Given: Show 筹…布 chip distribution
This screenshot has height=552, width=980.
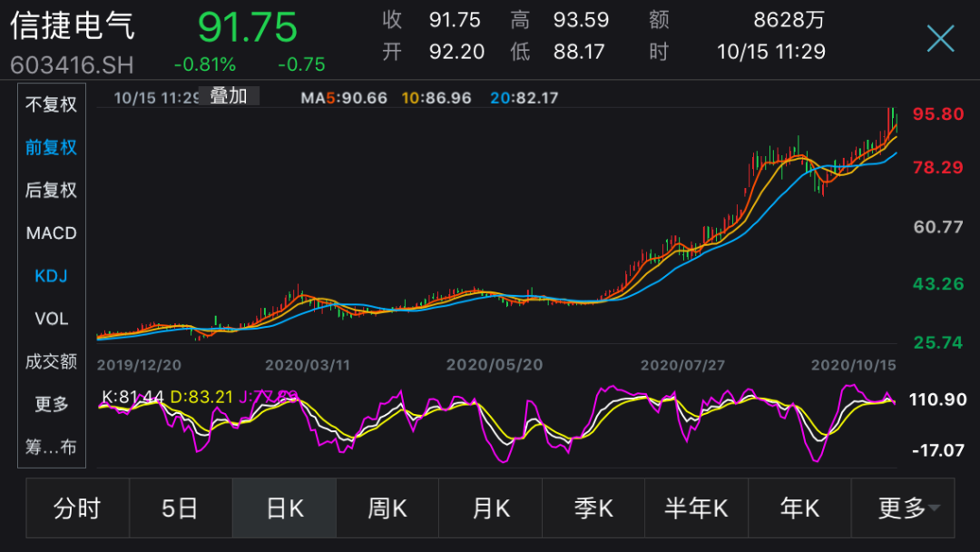Looking at the screenshot, I should (51, 447).
